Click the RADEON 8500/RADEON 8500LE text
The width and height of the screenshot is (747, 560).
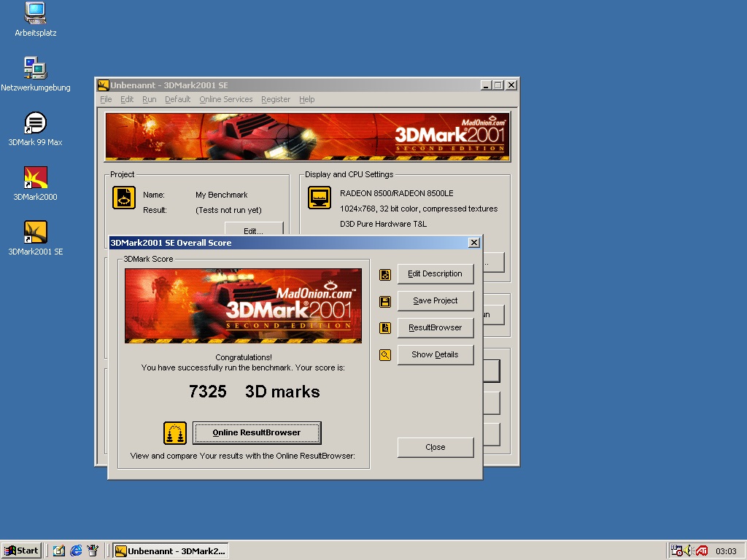(x=396, y=193)
